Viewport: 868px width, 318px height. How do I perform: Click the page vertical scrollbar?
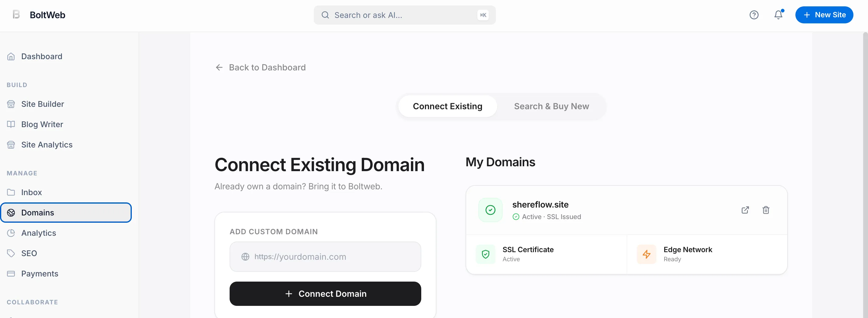[x=865, y=175]
